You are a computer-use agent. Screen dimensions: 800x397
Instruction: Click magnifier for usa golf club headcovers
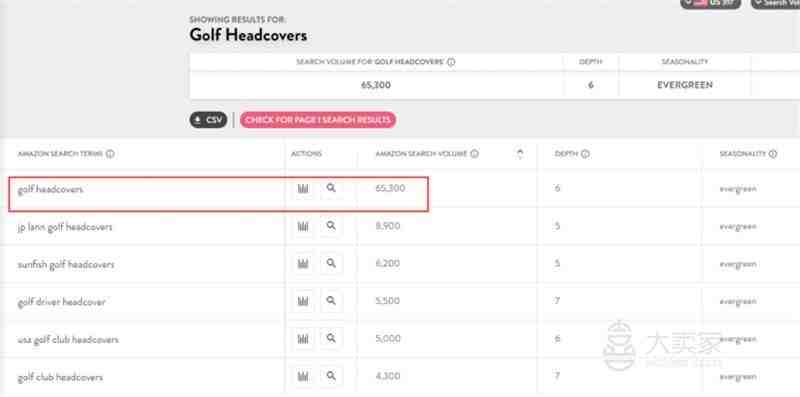pyautogui.click(x=331, y=339)
